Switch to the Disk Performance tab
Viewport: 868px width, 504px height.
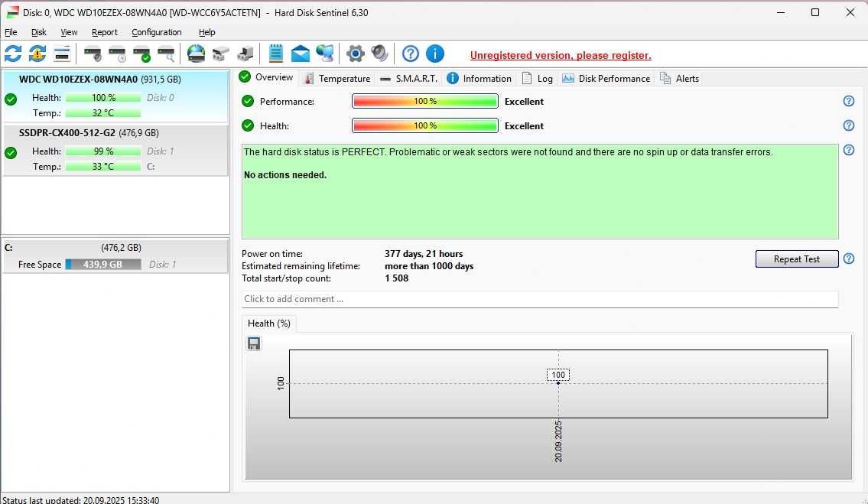(x=606, y=79)
